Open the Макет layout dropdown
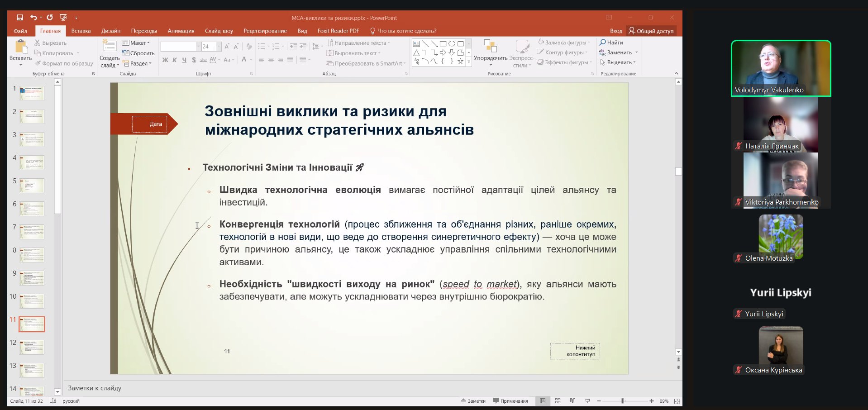 (136, 43)
